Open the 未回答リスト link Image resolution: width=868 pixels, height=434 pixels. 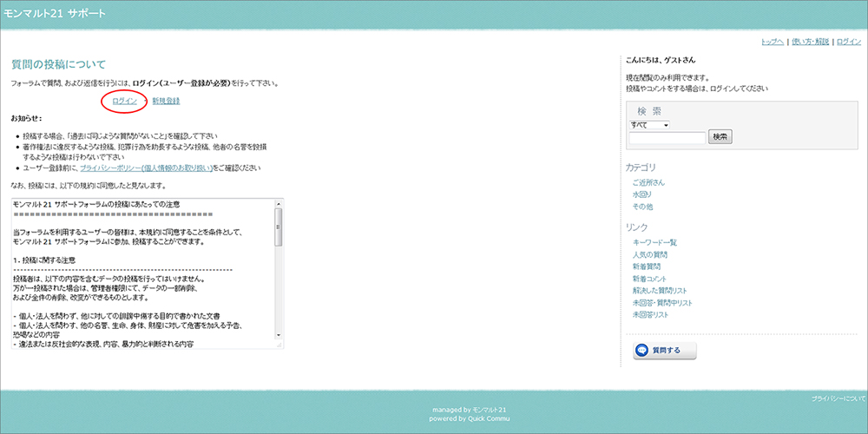(650, 315)
